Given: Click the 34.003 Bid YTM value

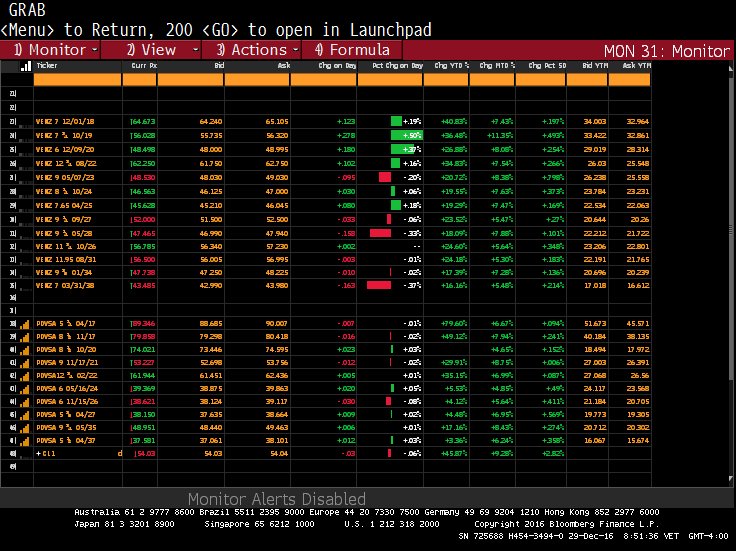Looking at the screenshot, I should coord(595,122).
